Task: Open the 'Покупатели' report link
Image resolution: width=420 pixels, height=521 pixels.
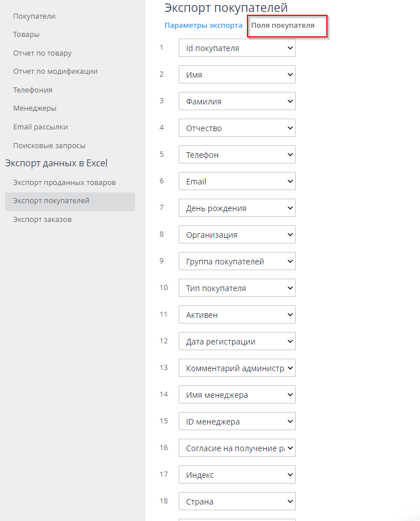Action: pyautogui.click(x=34, y=16)
